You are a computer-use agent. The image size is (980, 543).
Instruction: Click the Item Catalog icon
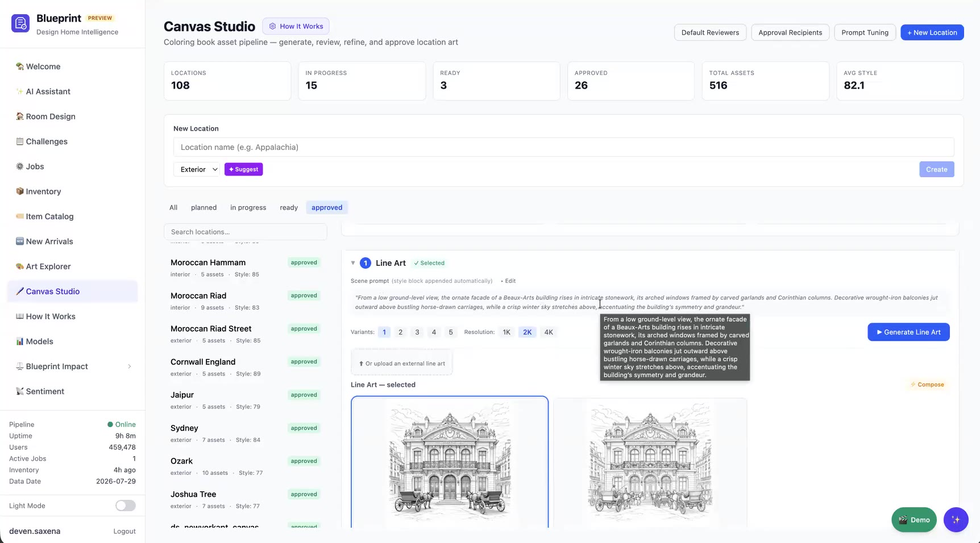tap(20, 216)
